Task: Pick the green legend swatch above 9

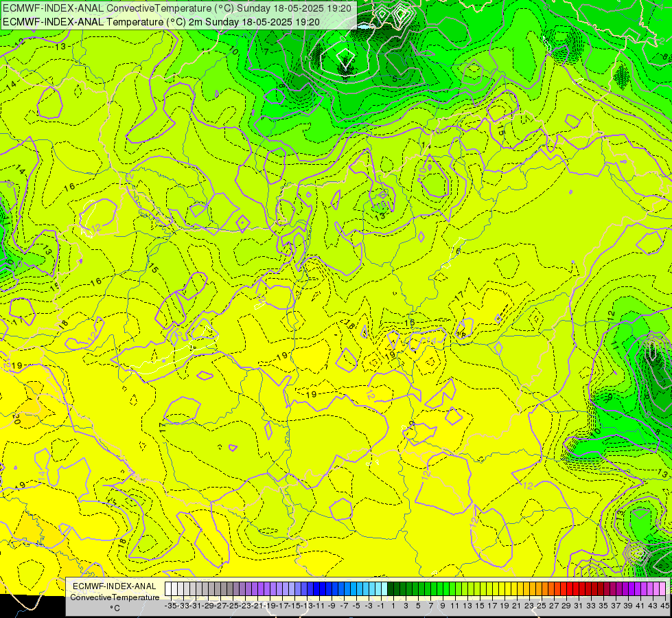Action: [440, 589]
